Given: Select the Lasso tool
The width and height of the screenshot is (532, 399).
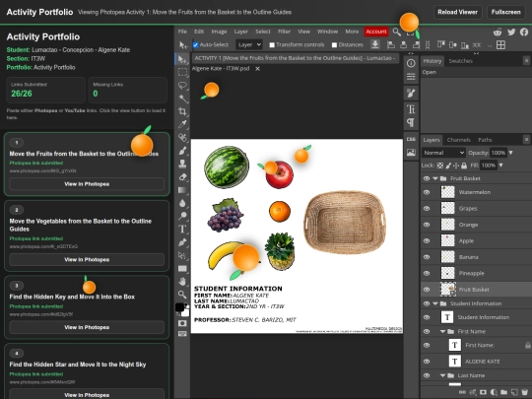Looking at the screenshot, I should click(x=182, y=86).
